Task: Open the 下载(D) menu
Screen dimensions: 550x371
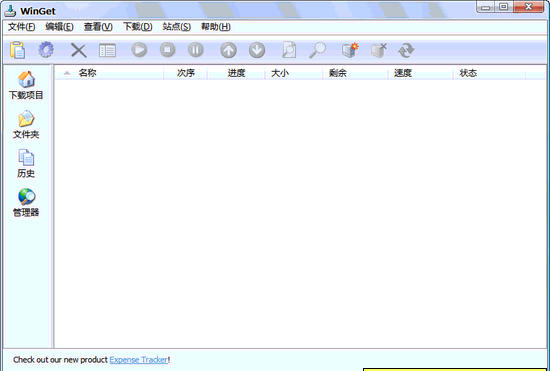Action: (138, 27)
